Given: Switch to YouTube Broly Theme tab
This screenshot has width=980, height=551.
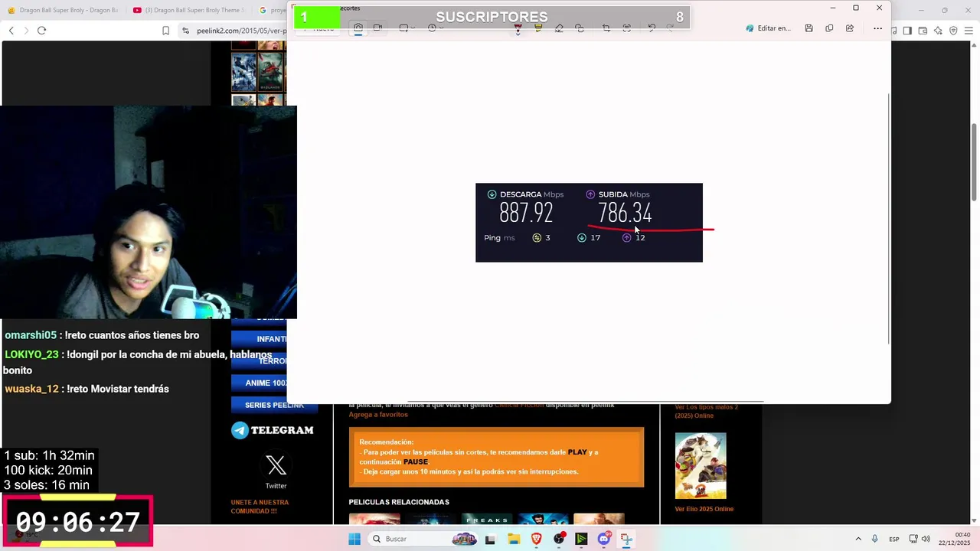Looking at the screenshot, I should (189, 10).
